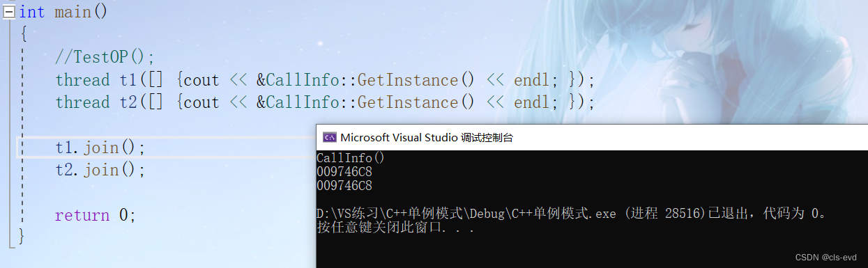
Task: Click the debug console window icon
Action: click(x=329, y=137)
